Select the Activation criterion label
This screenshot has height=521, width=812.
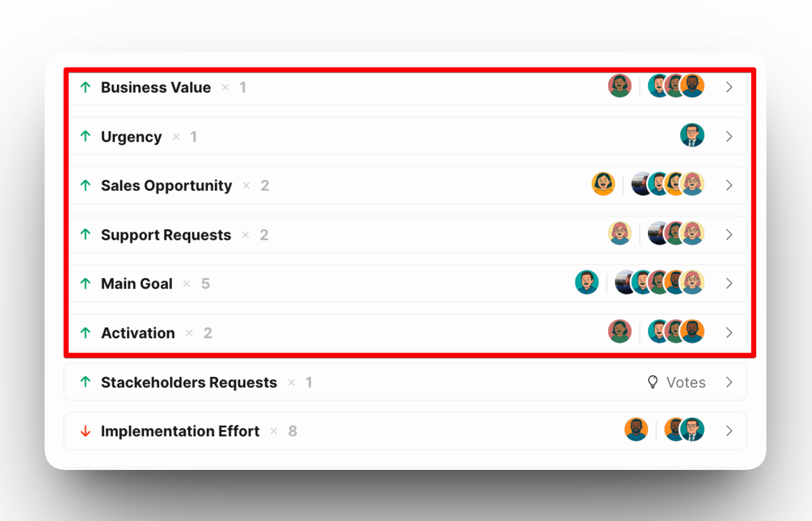pos(138,333)
